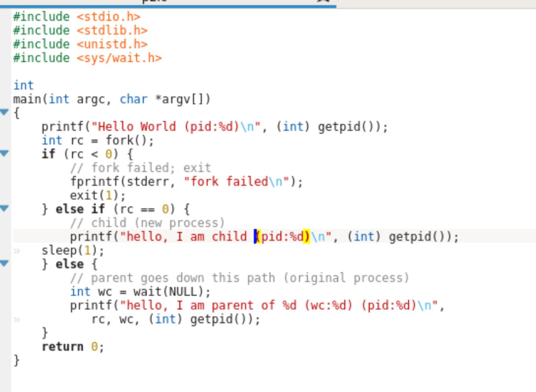
Task: Click the wrap indicator beside getpid arguments line
Action: pyautogui.click(x=17, y=319)
